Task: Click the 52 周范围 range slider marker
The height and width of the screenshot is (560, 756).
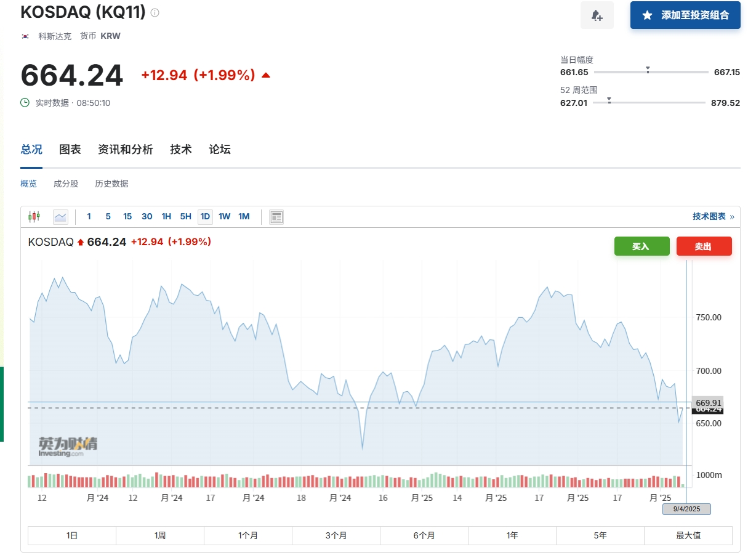Action: click(609, 100)
